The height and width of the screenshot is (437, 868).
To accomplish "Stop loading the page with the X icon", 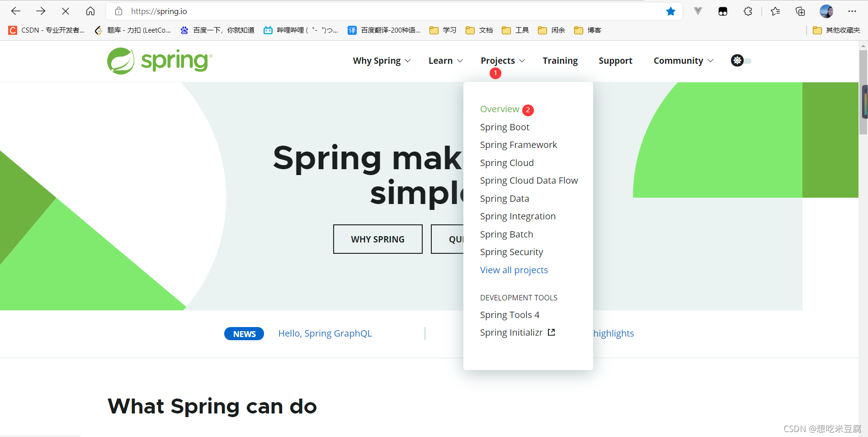I will point(66,11).
